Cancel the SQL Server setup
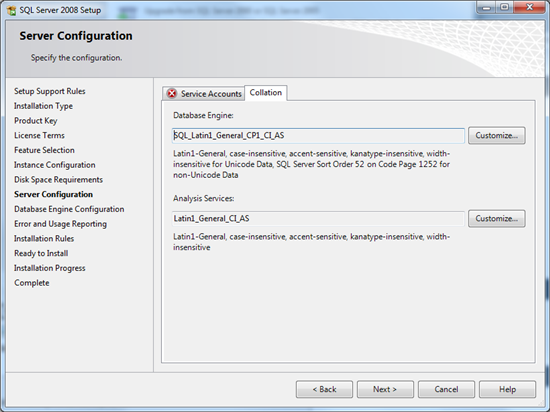550x412 pixels. (446, 389)
